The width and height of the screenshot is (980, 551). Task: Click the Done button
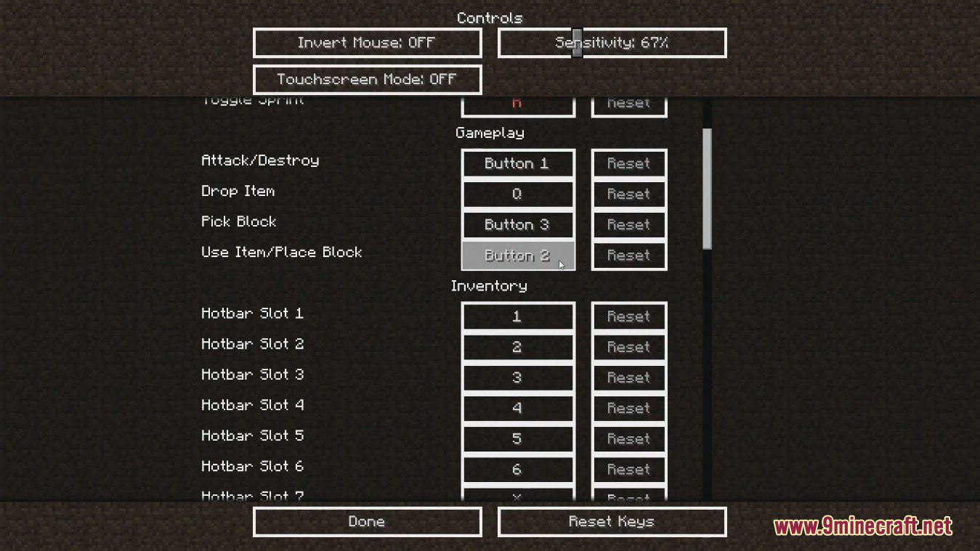pos(367,522)
